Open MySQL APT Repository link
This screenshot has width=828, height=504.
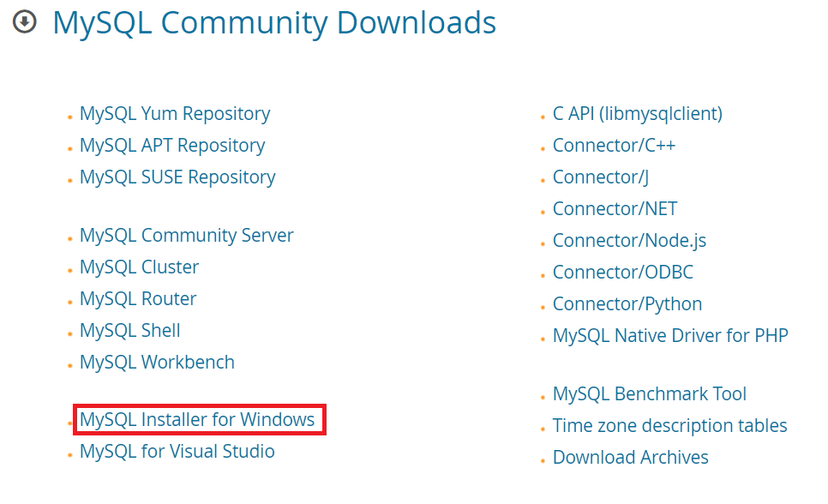(172, 146)
